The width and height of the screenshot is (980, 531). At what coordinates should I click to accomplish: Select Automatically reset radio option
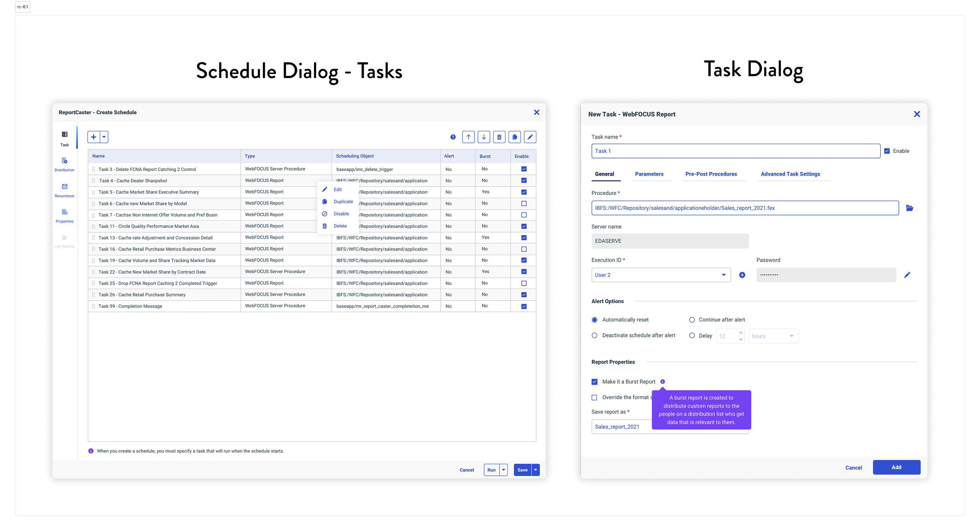(x=594, y=320)
